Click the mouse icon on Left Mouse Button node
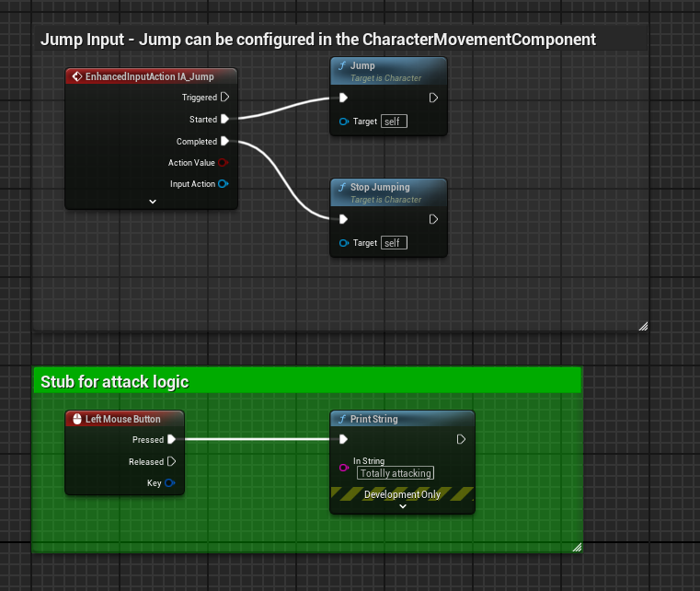Image resolution: width=700 pixels, height=591 pixels. pos(77,419)
